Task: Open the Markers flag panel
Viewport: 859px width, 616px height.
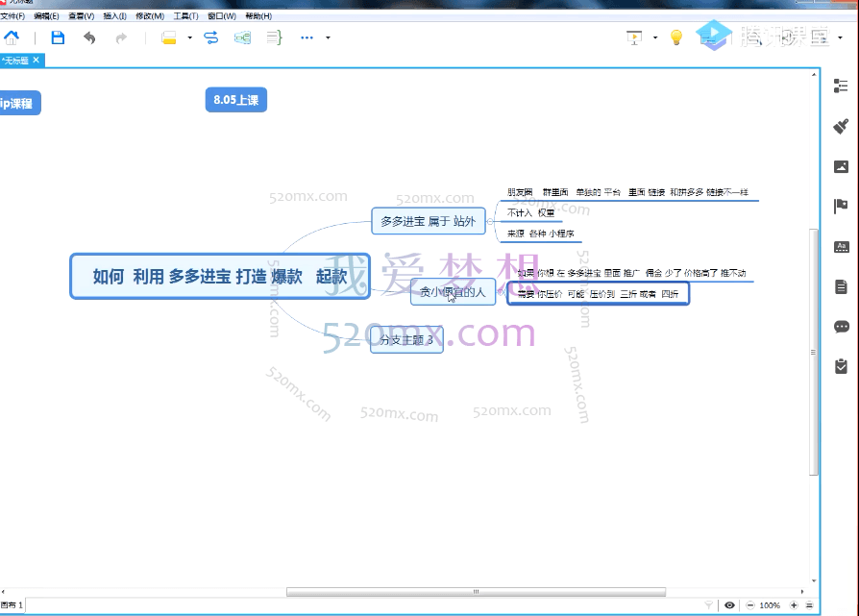Action: pyautogui.click(x=841, y=206)
